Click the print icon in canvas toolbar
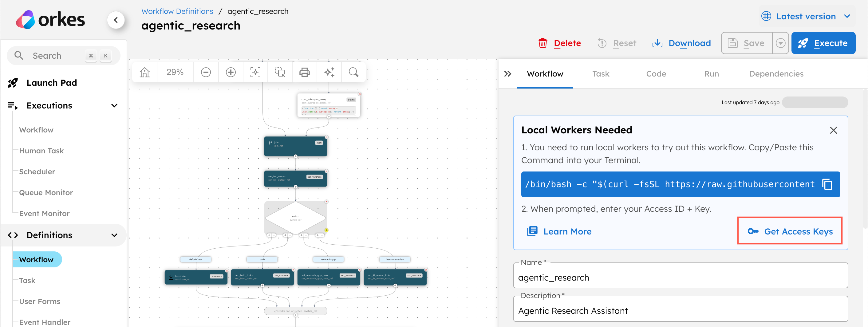Viewport: 868px width, 327px height. pos(305,72)
